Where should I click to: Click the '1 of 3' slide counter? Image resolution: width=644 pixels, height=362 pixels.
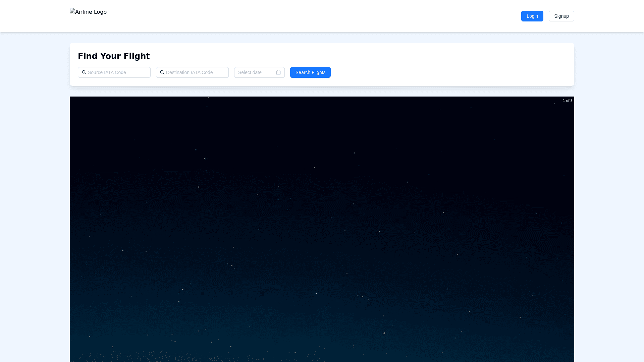[568, 101]
